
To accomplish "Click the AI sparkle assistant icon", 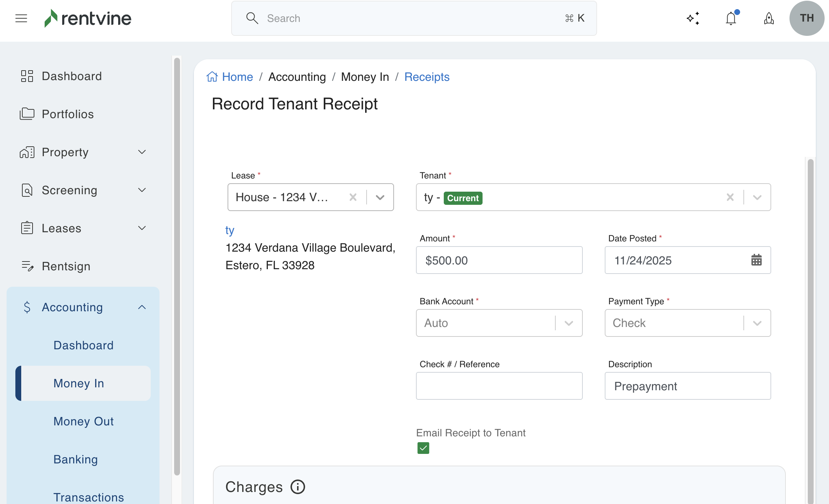I will click(x=693, y=18).
